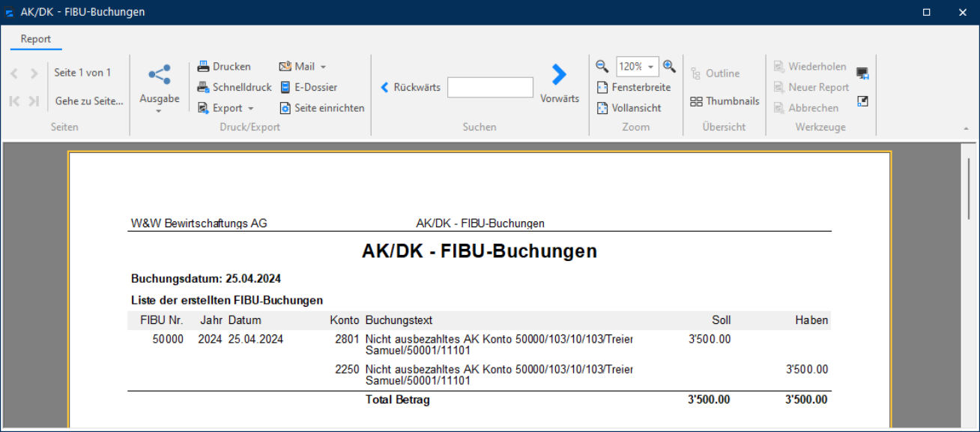Select the Report ribbon tab
This screenshot has width=980, height=432.
click(x=36, y=39)
